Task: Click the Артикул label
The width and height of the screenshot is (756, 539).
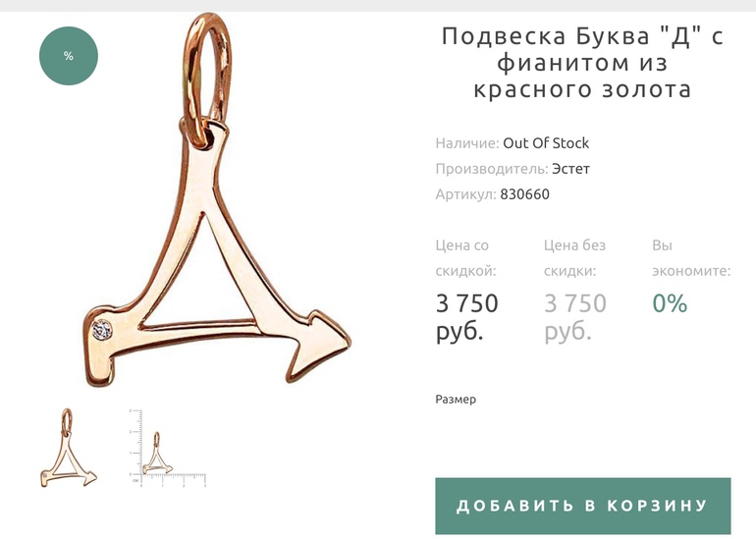Action: 465,194
